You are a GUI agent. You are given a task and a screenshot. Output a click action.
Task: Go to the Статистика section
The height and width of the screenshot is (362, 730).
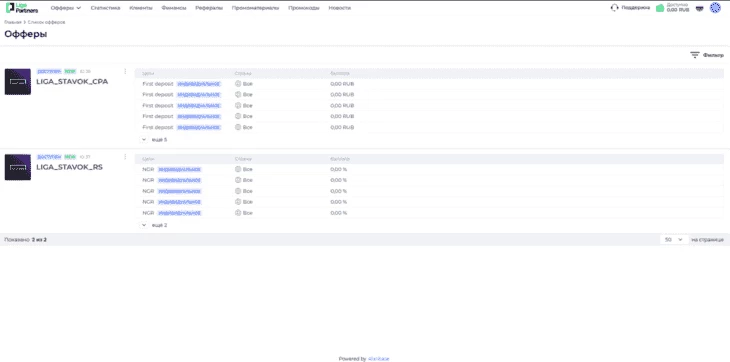pos(105,8)
